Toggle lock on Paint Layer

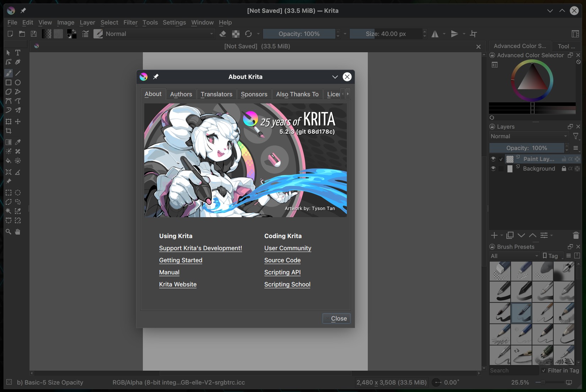click(564, 159)
